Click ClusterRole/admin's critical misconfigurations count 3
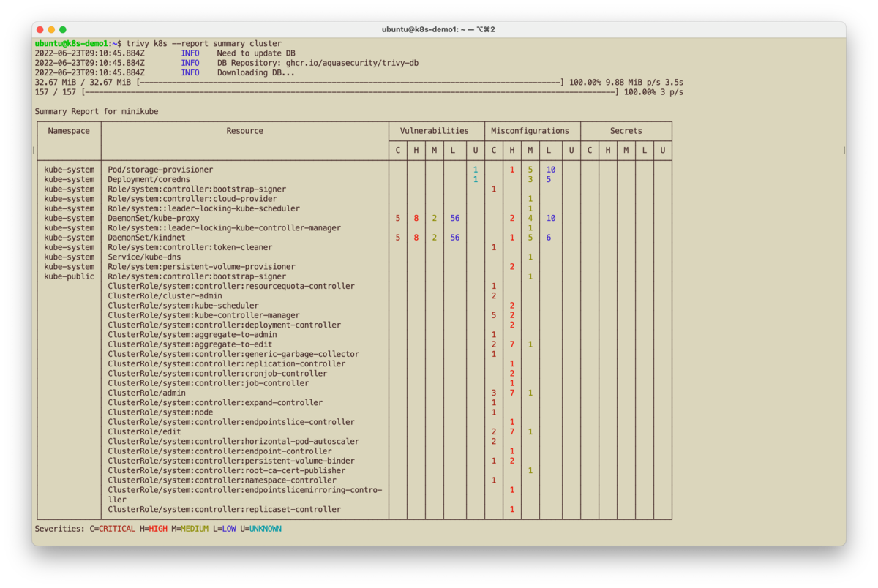This screenshot has width=878, height=588. [x=494, y=393]
